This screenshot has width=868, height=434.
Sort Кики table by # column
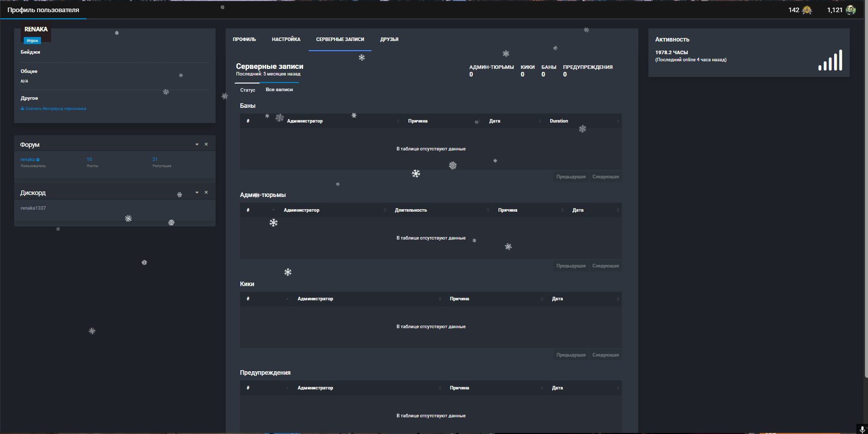coord(266,299)
